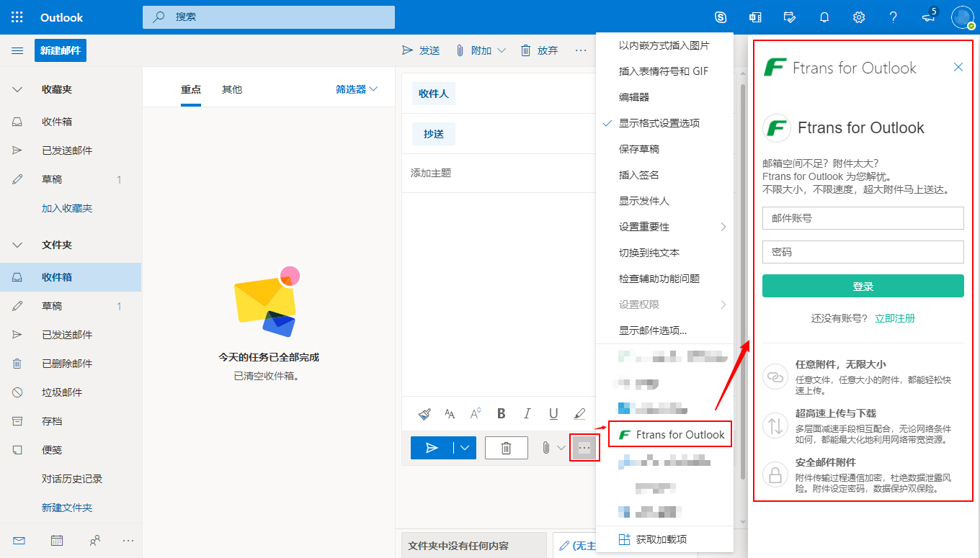Expand the bottom attach dropdown arrow
The image size is (980, 558).
click(x=561, y=448)
